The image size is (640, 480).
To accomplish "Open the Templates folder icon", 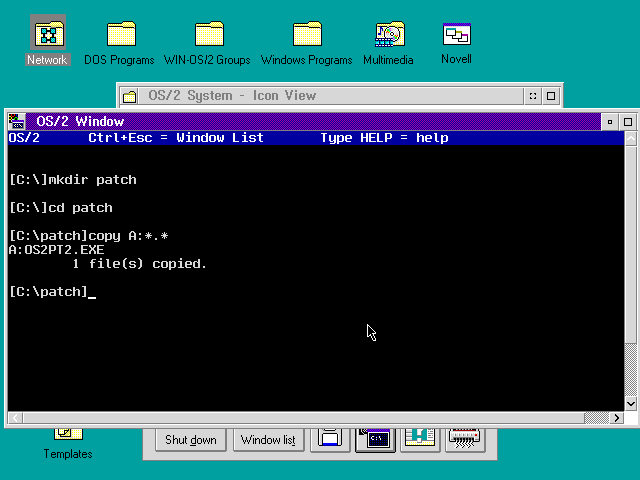I will click(68, 444).
